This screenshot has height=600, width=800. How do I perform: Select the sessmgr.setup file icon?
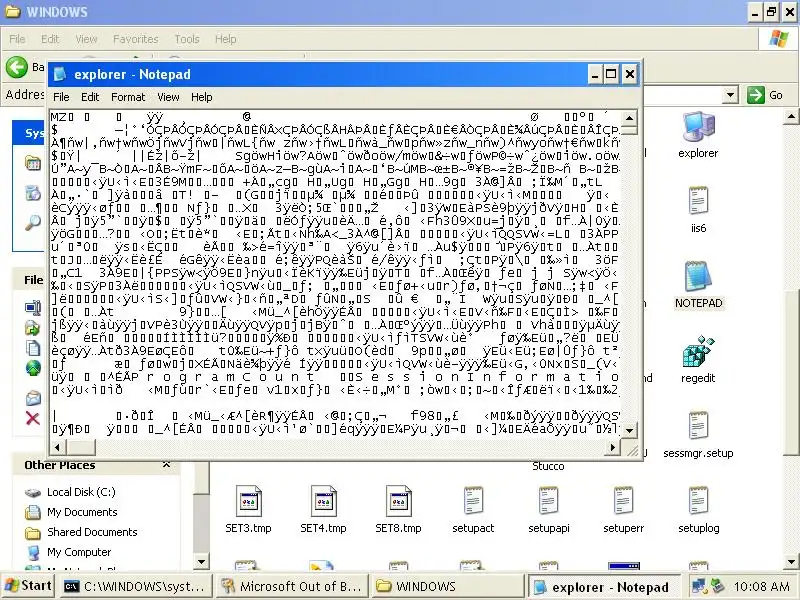698,427
